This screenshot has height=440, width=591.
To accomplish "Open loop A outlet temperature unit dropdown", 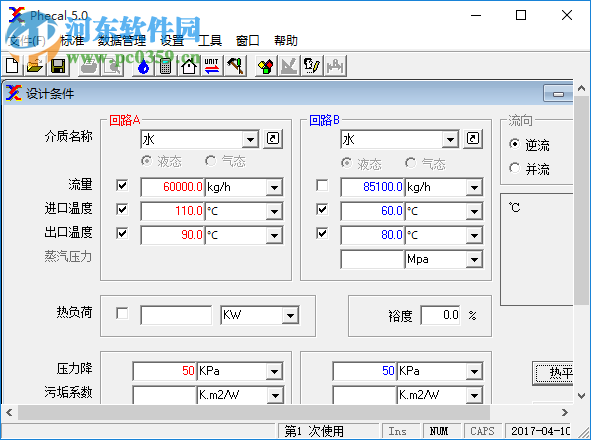I will point(274,236).
